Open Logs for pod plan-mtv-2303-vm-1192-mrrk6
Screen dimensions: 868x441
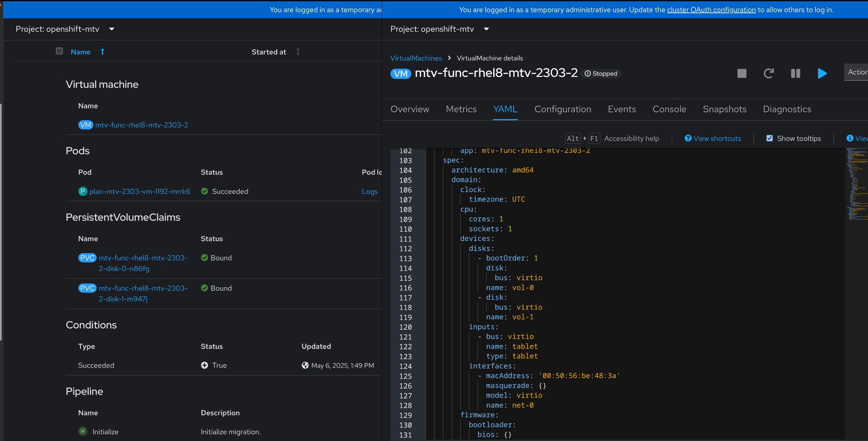coord(369,191)
